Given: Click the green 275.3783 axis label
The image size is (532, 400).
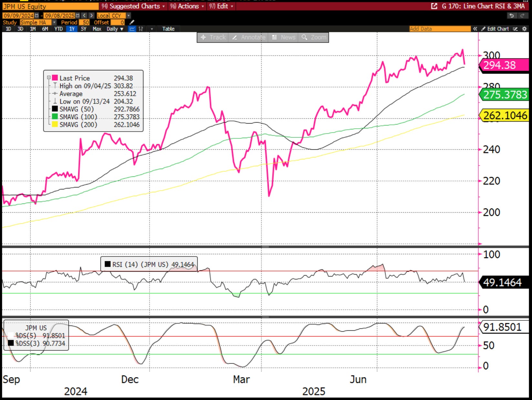Looking at the screenshot, I should coord(505,95).
